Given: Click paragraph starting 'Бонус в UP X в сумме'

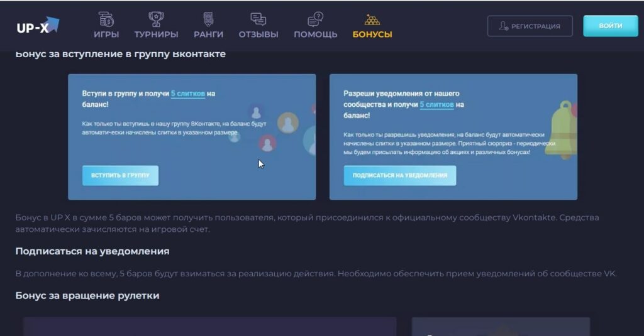Looking at the screenshot, I should pyautogui.click(x=307, y=223).
